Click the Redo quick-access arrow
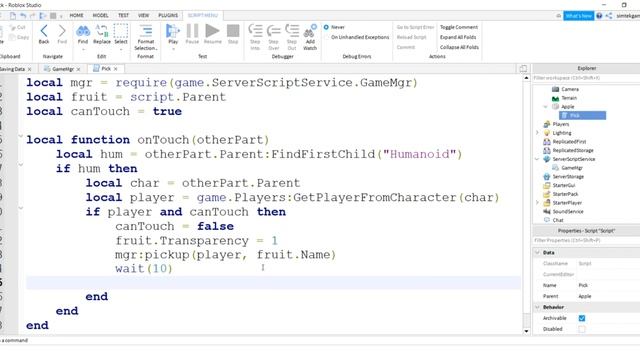The width and height of the screenshot is (640, 360). 33,16
